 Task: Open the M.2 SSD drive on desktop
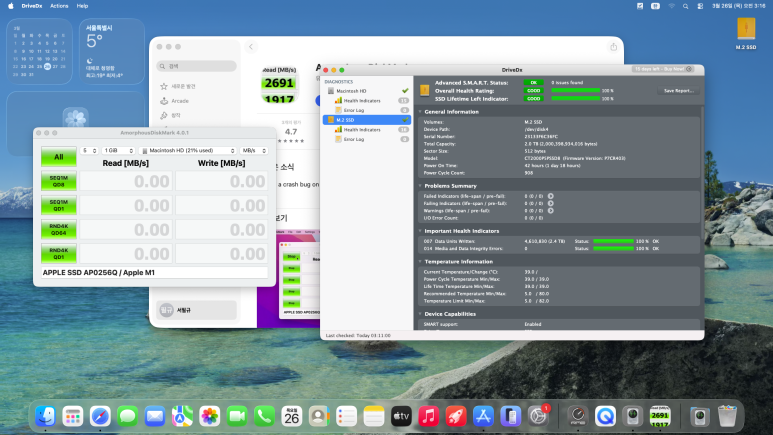click(x=746, y=34)
